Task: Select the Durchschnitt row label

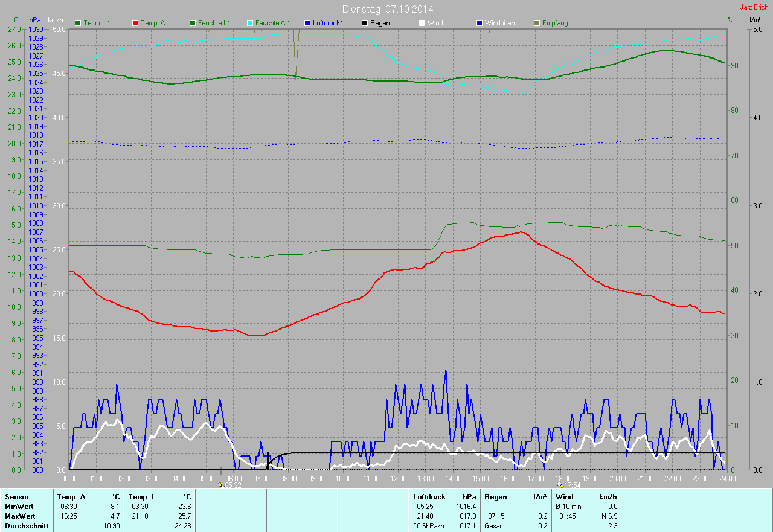Action: click(x=27, y=526)
